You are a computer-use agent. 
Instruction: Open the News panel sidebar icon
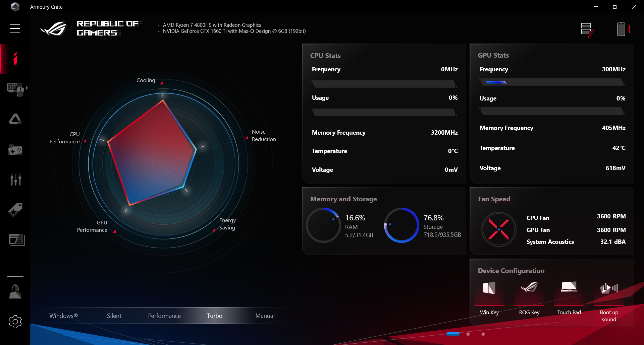pyautogui.click(x=16, y=240)
